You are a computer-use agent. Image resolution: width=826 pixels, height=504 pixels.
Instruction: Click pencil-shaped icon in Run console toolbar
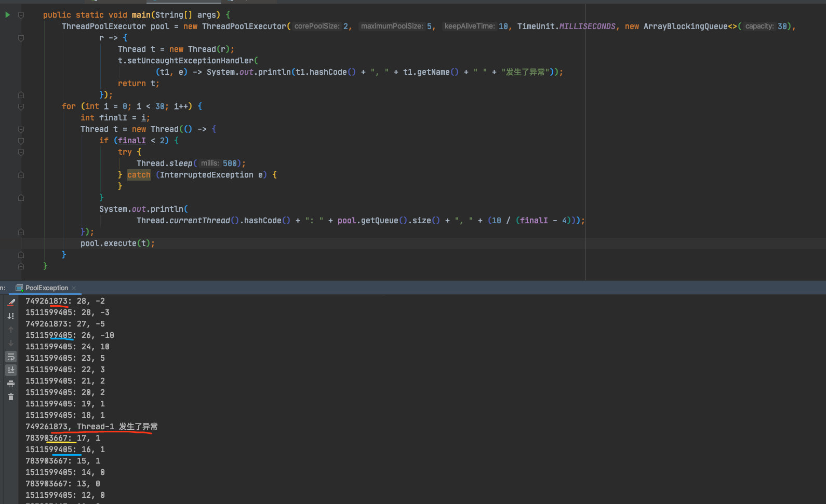(x=11, y=302)
